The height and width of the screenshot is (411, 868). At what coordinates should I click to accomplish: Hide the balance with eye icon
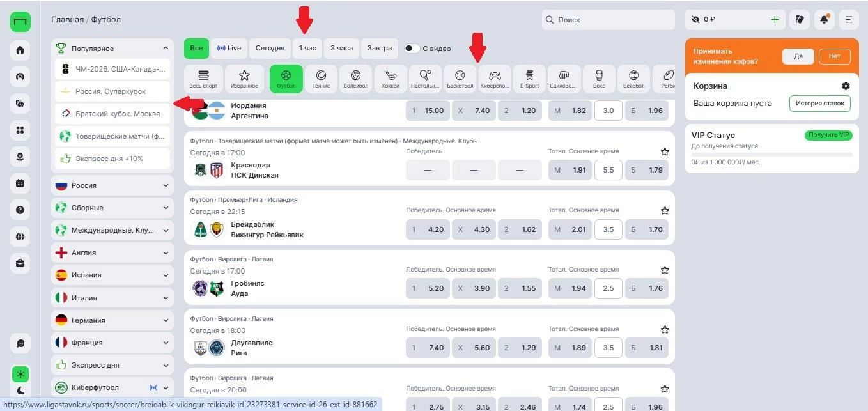[696, 20]
